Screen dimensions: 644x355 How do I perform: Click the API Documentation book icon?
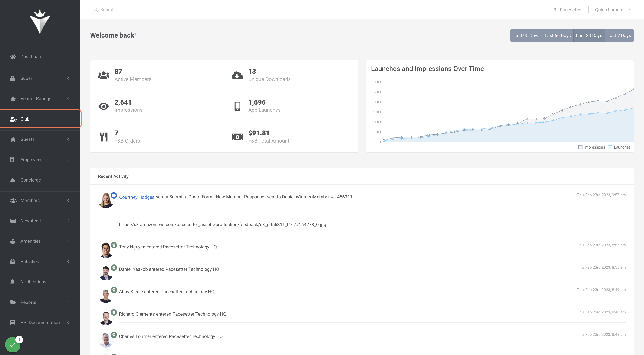[x=13, y=322]
